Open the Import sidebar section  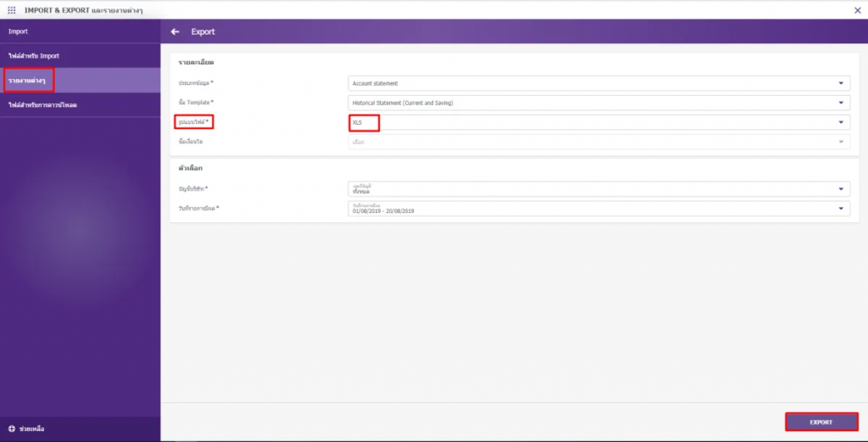point(81,31)
